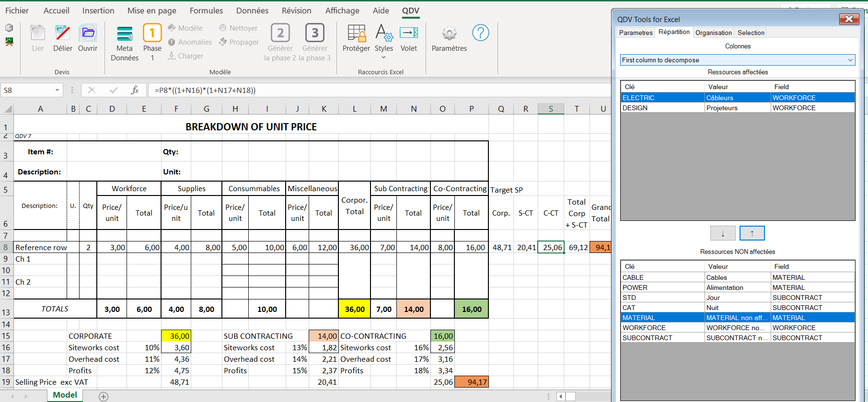This screenshot has height=402, width=868.
Task: Select row 8 header
Action: (x=6, y=247)
